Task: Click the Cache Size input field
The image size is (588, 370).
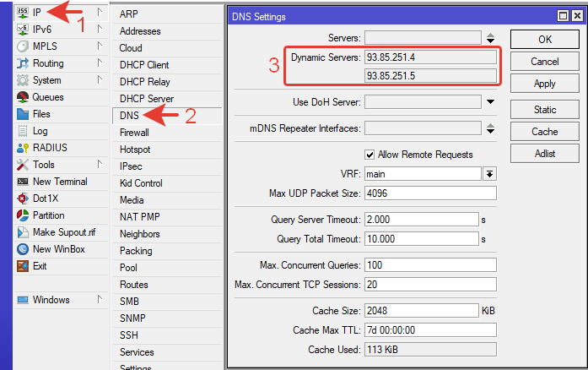Action: tap(421, 310)
